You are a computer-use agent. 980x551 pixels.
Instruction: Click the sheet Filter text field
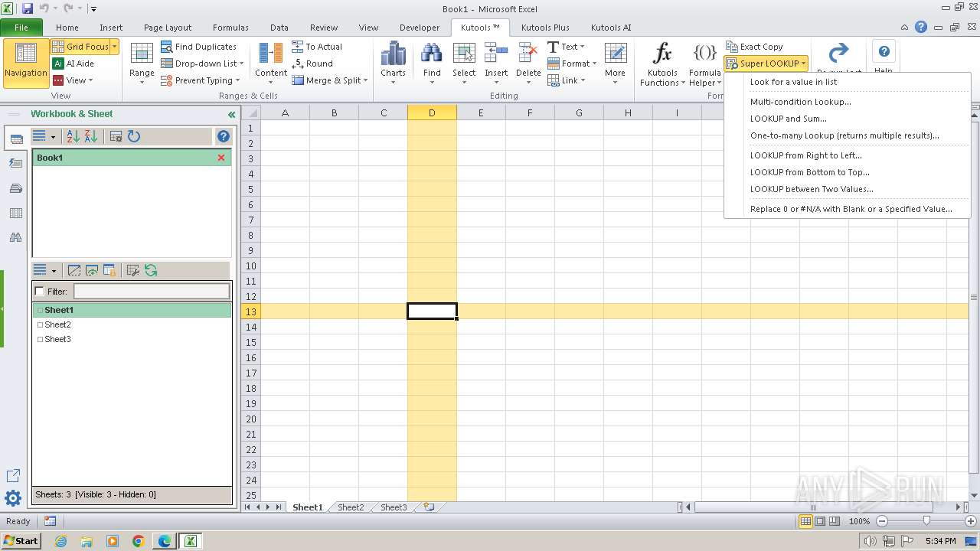[x=152, y=292]
